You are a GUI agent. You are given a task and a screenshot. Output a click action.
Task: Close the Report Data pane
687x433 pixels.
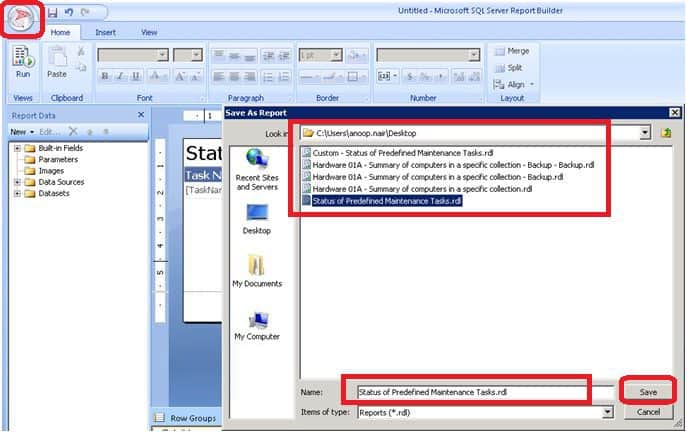tap(141, 115)
